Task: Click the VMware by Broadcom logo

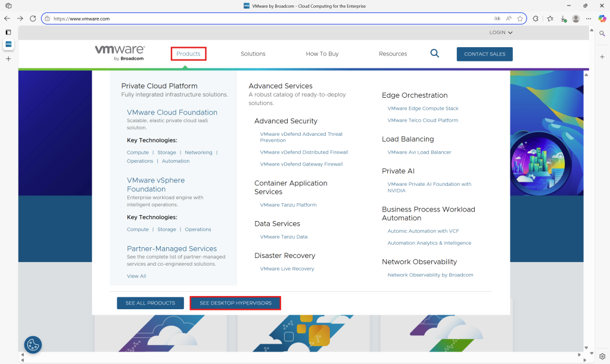Action: click(120, 53)
